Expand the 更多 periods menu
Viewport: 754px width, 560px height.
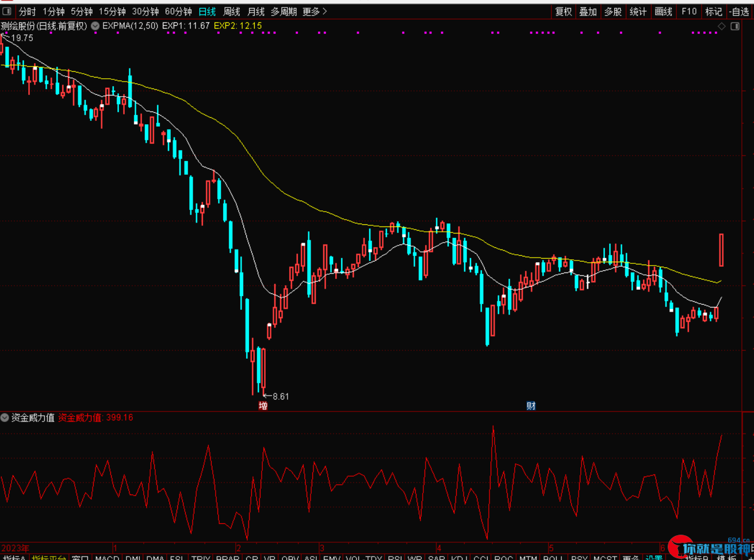point(315,11)
